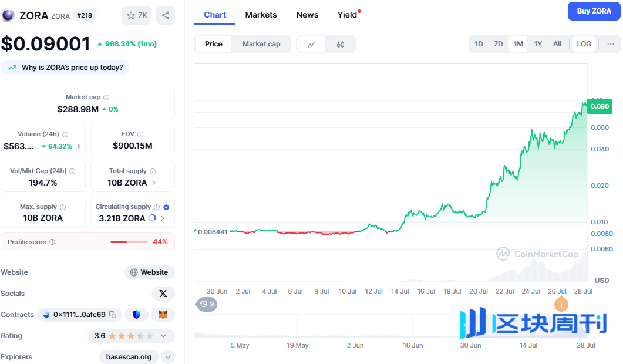Click the $288.98M market cap value
The width and height of the screenshot is (623, 364).
[78, 109]
